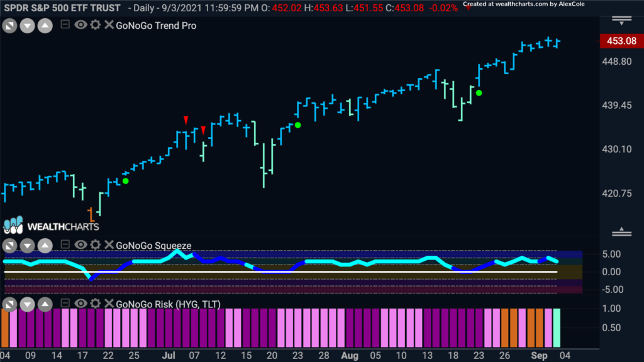Image resolution: width=644 pixels, height=362 pixels.
Task: Toggle GoNoGo Squeeze visibility eye
Action: pyautogui.click(x=80, y=244)
